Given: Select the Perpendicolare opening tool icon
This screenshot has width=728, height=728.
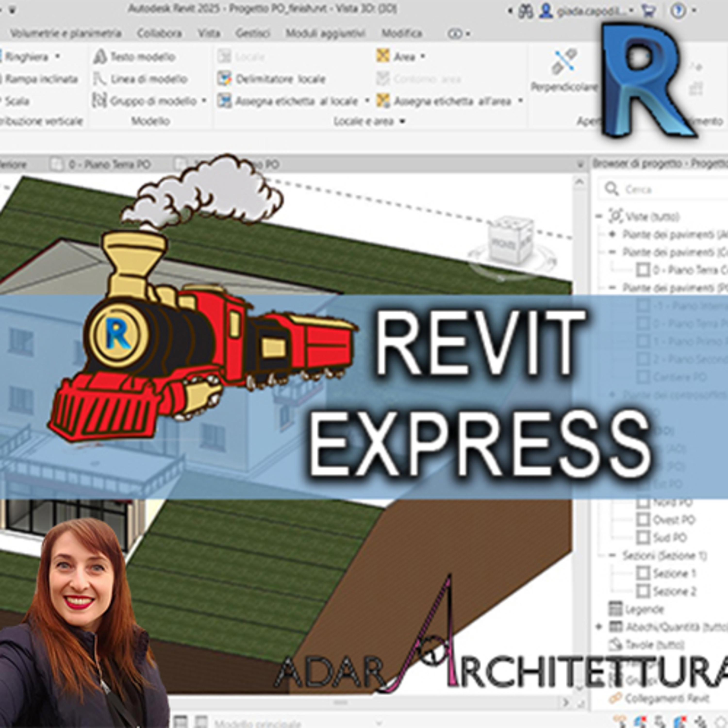Looking at the screenshot, I should [x=564, y=62].
